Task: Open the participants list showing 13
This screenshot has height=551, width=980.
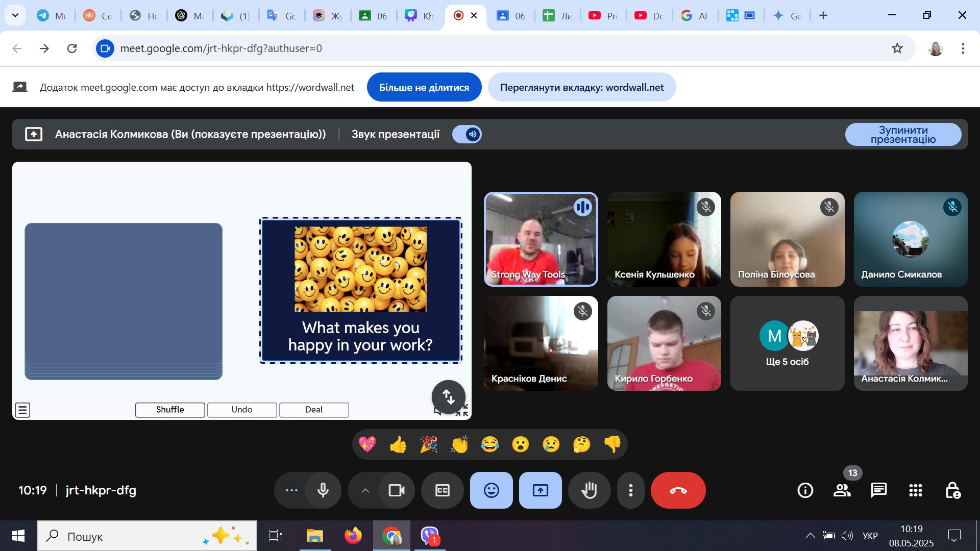Action: (842, 490)
